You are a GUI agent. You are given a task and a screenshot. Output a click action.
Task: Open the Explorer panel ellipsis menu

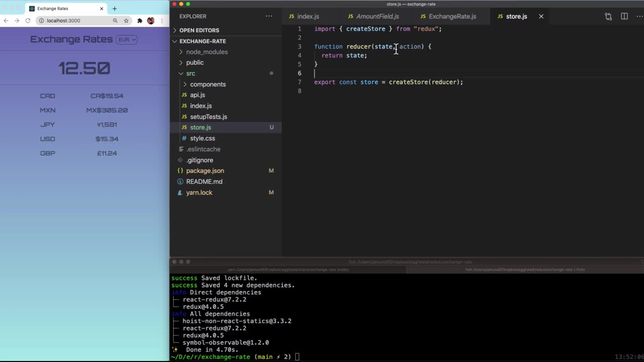point(269,17)
